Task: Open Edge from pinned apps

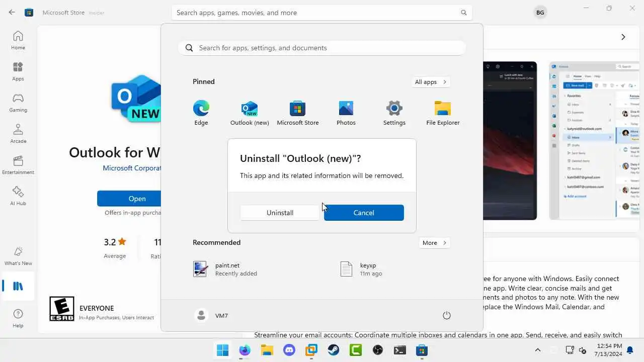Action: coord(201,113)
